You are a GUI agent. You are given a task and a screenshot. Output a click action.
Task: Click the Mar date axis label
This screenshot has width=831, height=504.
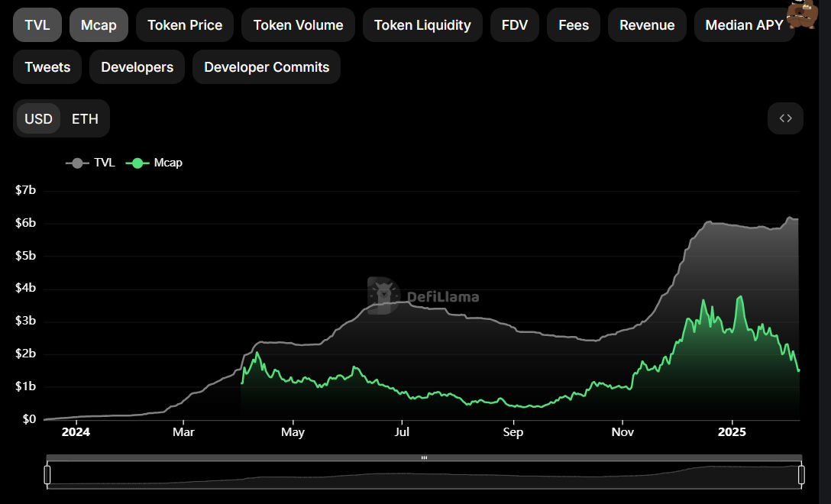[x=183, y=432]
